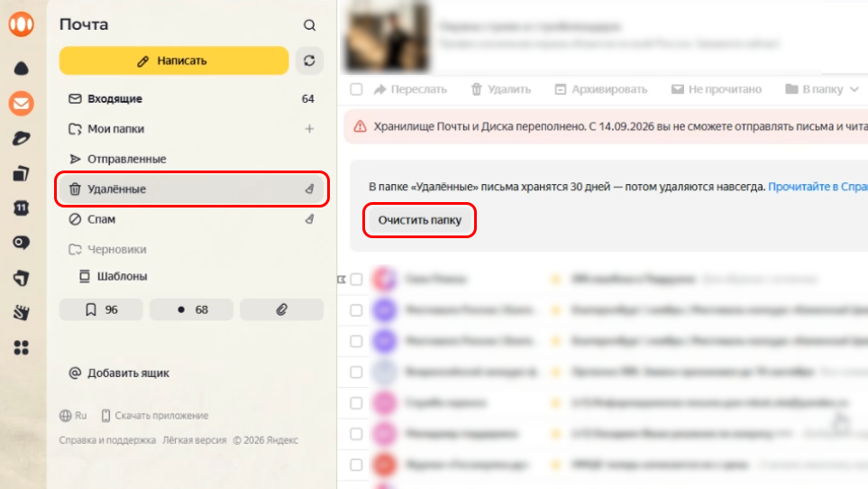This screenshot has width=868, height=489.
Task: Click the 'Очистить папку' button
Action: [420, 220]
